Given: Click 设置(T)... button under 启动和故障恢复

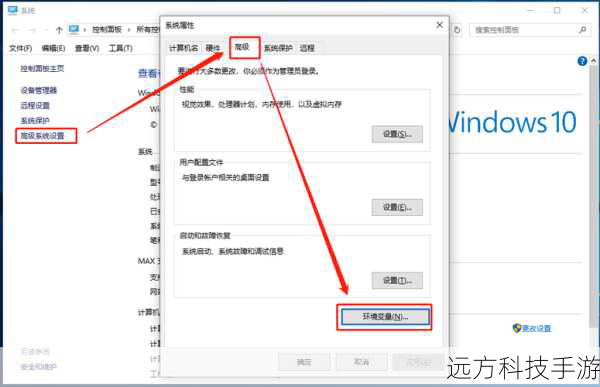Looking at the screenshot, I should [397, 281].
